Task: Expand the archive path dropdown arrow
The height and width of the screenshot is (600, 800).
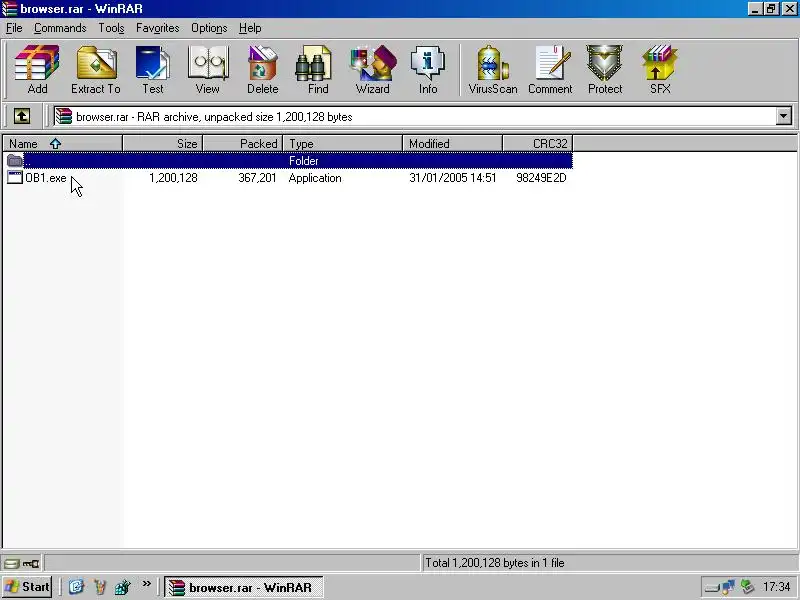Action: pyautogui.click(x=784, y=116)
